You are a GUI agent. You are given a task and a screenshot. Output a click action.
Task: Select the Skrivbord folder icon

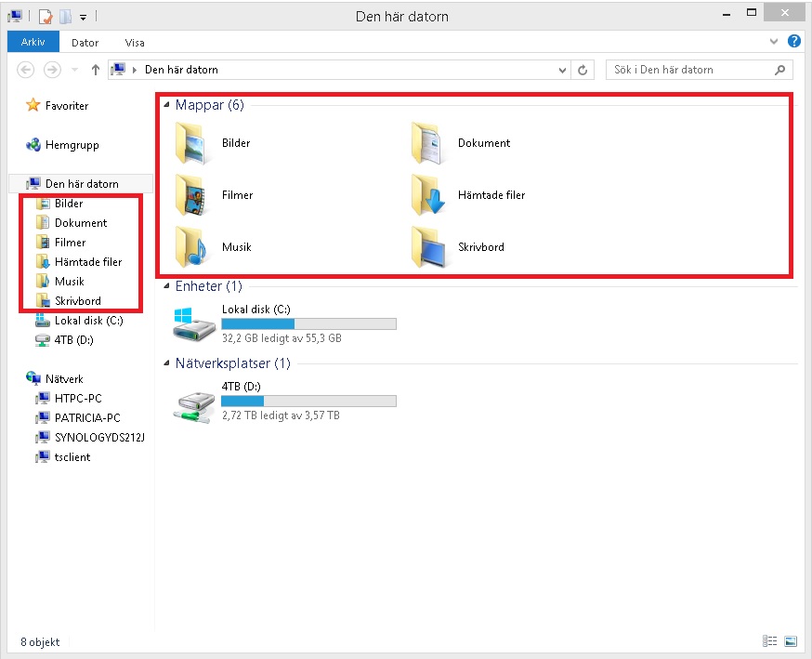pyautogui.click(x=427, y=247)
